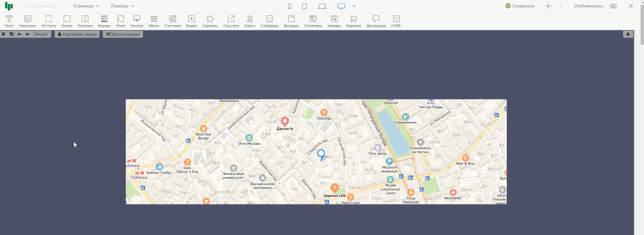Viewport: 644px width, 235px height.
Task: Open the Слайдеры sliders tool
Action: (269, 21)
